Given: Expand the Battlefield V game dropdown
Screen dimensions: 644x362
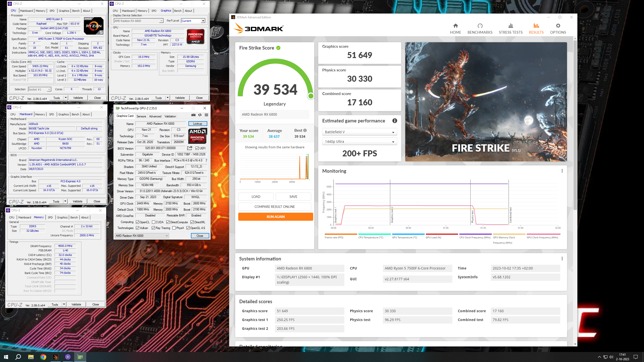Looking at the screenshot, I should pos(359,132).
